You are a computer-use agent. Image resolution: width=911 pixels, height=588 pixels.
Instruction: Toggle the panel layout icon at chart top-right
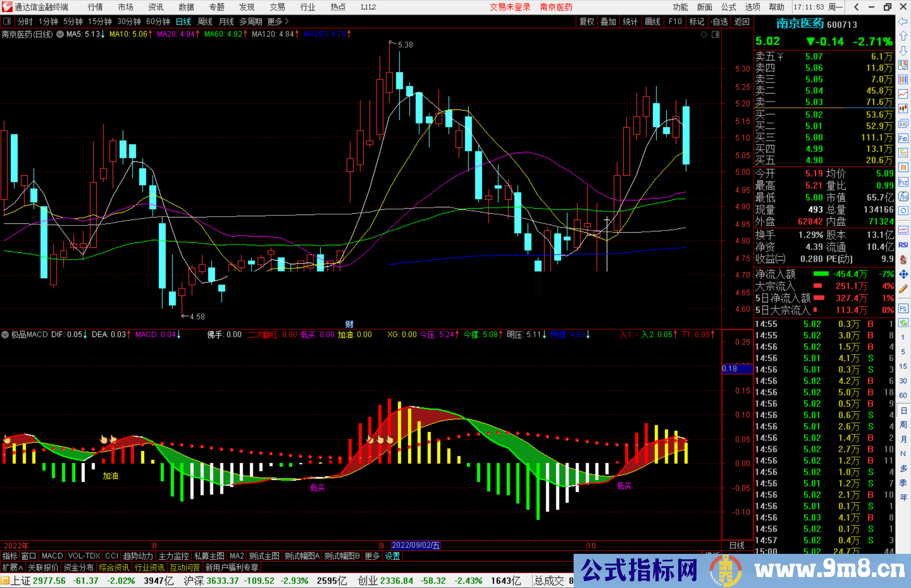tap(715, 35)
